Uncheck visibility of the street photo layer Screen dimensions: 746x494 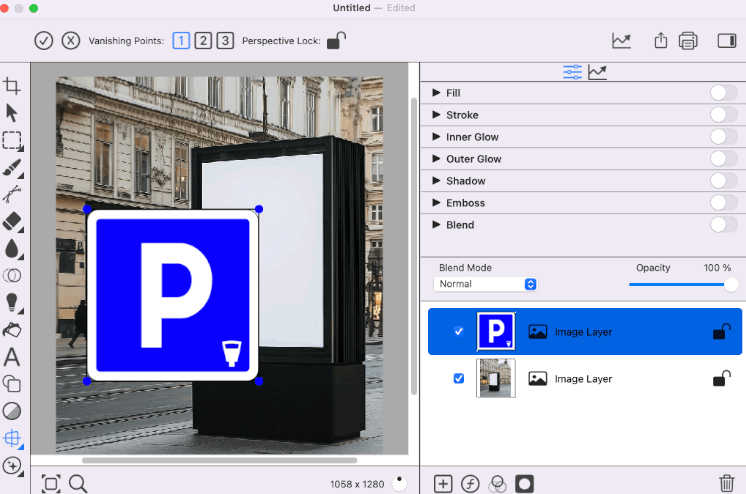point(459,379)
